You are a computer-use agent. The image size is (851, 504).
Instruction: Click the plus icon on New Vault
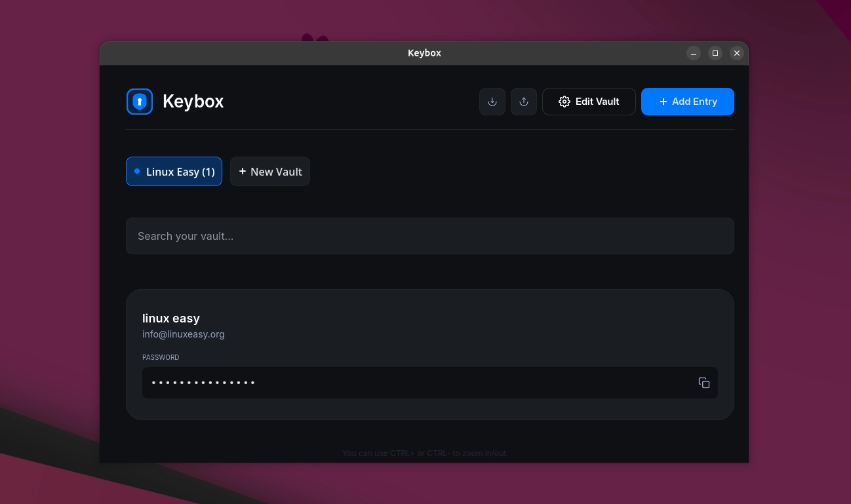[x=242, y=171]
